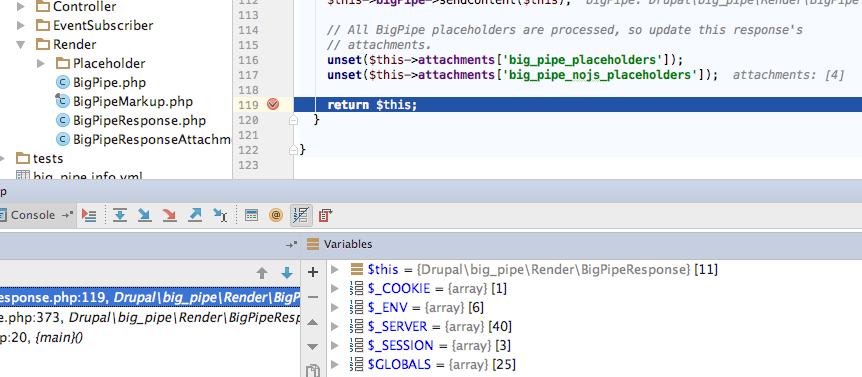The height and width of the screenshot is (377, 862).
Task: Click Step Out debugger icon
Action: [195, 215]
